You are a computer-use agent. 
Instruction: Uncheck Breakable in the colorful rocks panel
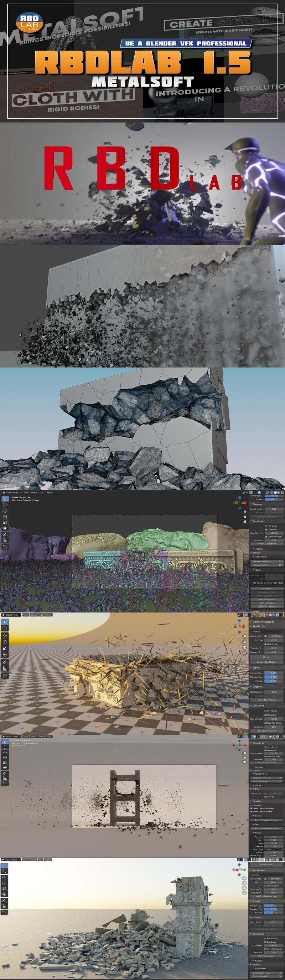click(x=266, y=529)
